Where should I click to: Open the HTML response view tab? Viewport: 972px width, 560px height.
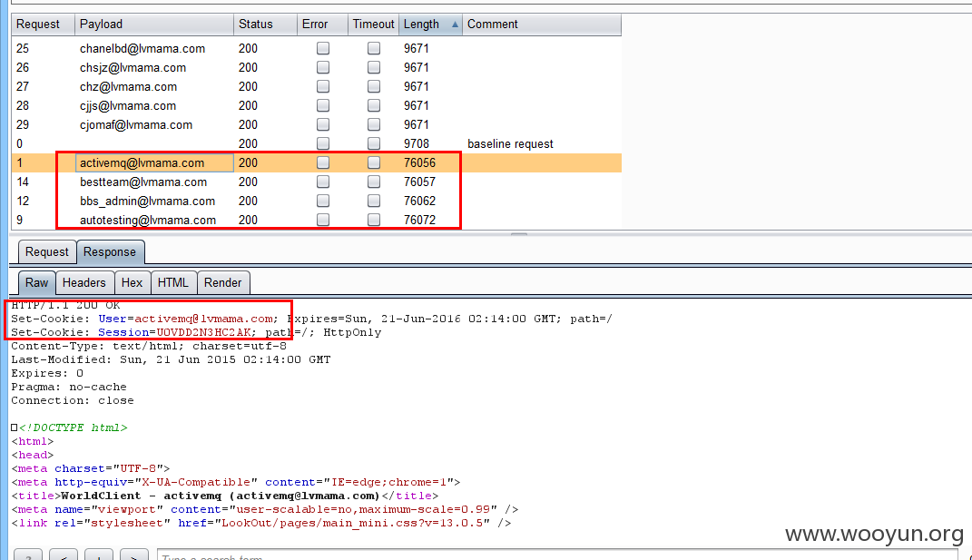click(173, 283)
